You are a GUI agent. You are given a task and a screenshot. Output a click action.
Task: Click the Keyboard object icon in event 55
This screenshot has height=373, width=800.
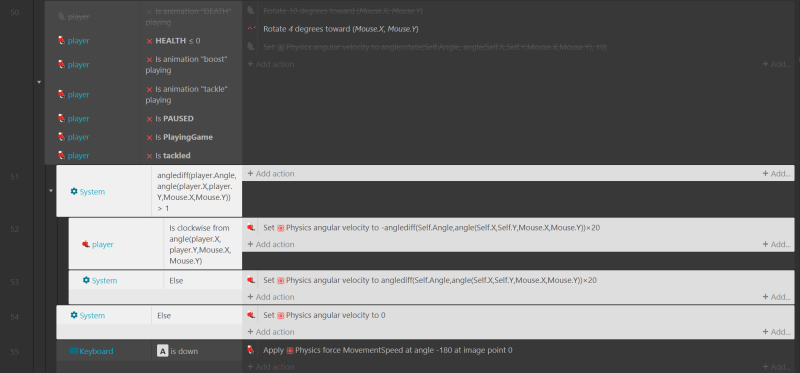pos(74,351)
